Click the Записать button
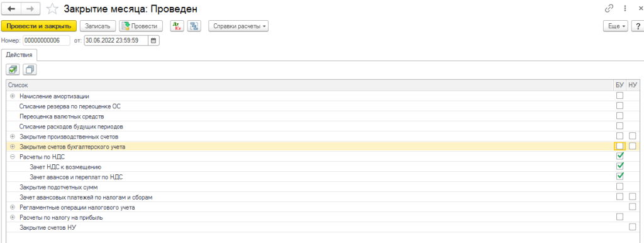 (x=97, y=26)
